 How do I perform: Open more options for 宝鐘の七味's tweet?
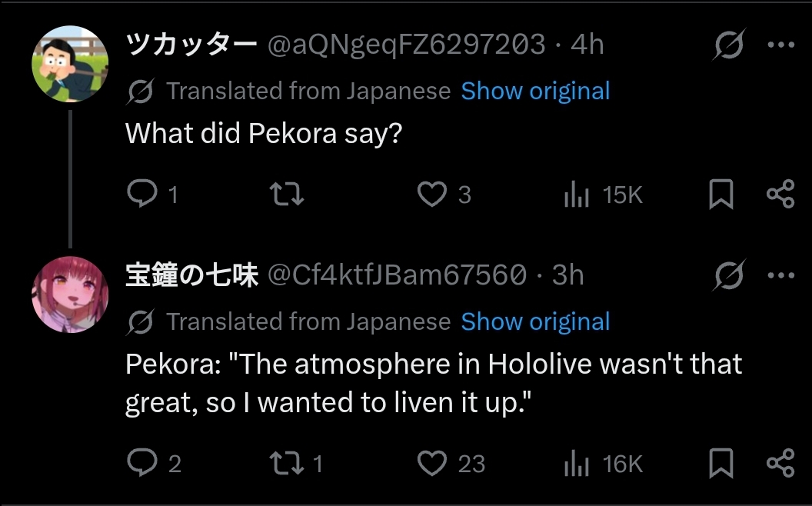pos(780,275)
